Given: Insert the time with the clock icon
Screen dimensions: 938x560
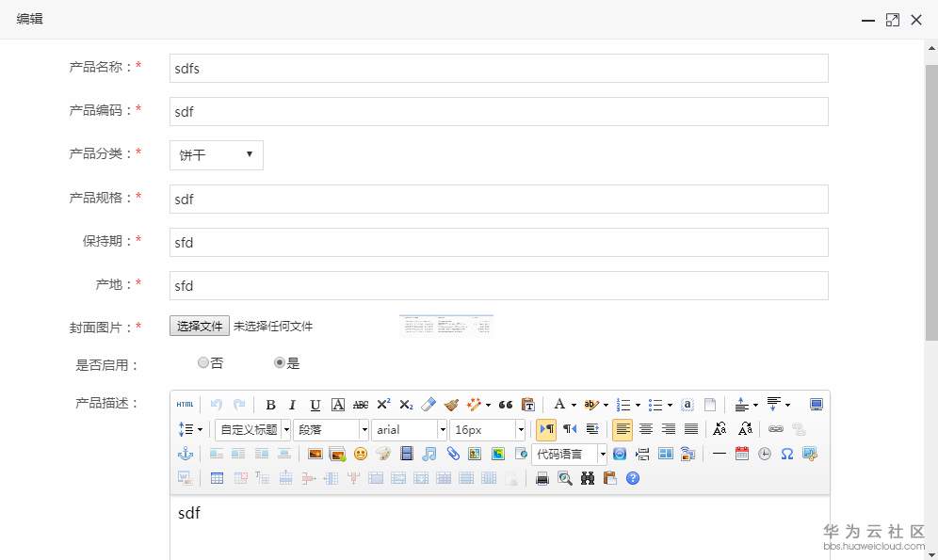Looking at the screenshot, I should [765, 454].
